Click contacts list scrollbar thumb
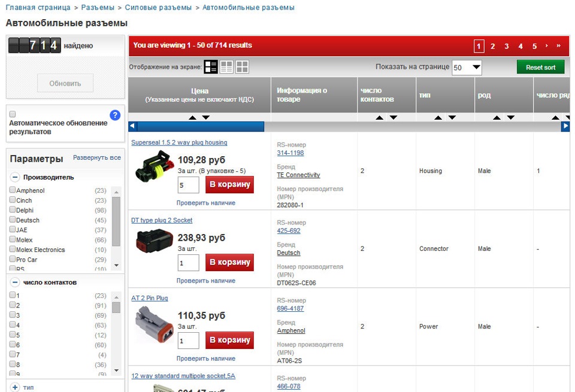The width and height of the screenshot is (575, 392). coord(116,308)
